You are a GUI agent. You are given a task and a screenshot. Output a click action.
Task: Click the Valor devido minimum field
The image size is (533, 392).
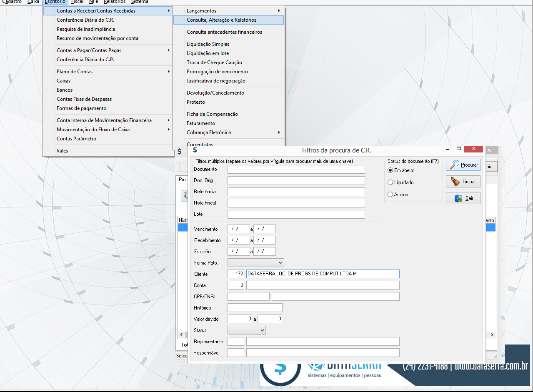tap(240, 319)
